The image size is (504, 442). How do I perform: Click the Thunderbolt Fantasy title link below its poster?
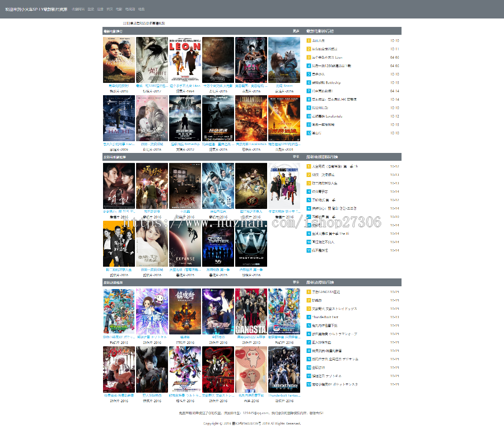284,396
